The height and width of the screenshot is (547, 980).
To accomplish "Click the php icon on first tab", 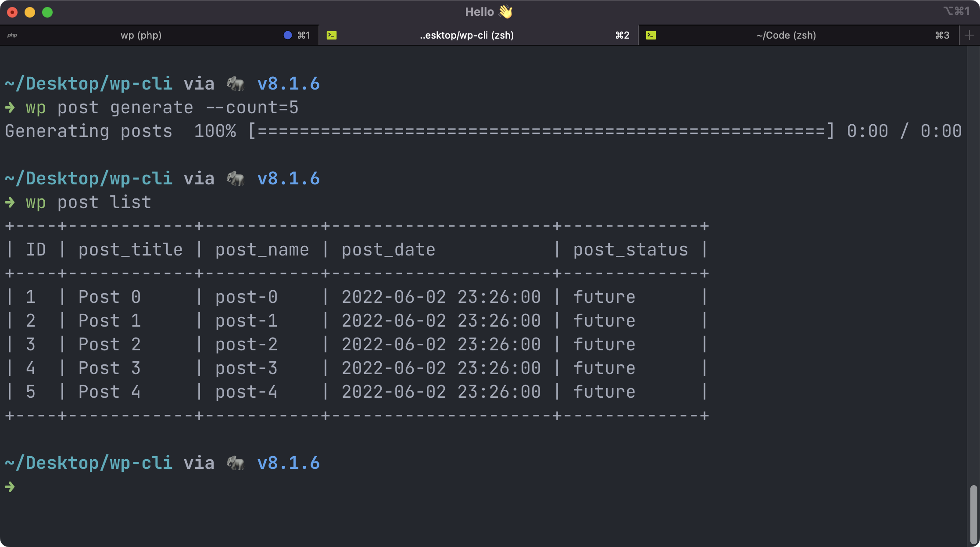I will (x=12, y=35).
